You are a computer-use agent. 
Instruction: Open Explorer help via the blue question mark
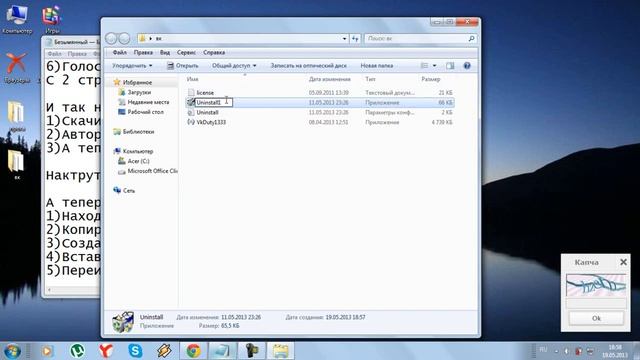click(467, 65)
